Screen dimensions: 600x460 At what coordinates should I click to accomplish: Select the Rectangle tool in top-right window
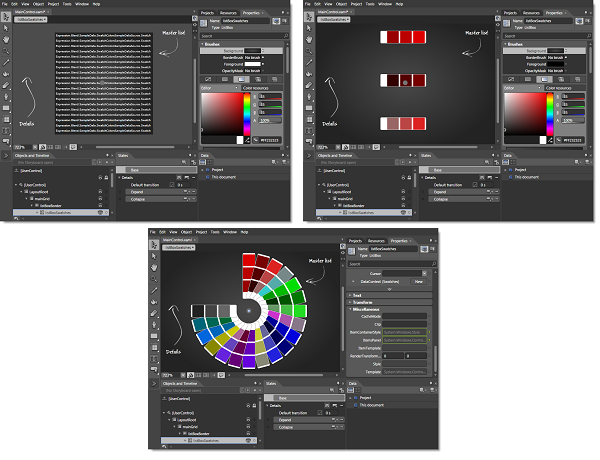(309, 108)
